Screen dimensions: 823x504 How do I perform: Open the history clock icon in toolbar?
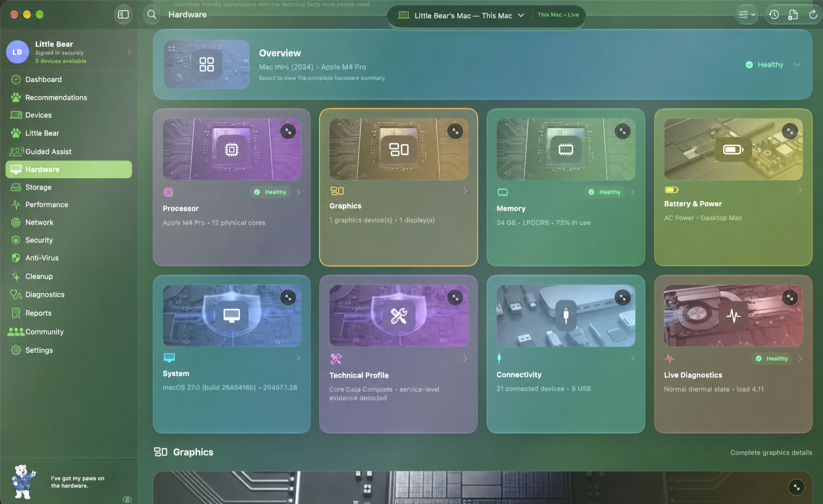click(x=774, y=14)
